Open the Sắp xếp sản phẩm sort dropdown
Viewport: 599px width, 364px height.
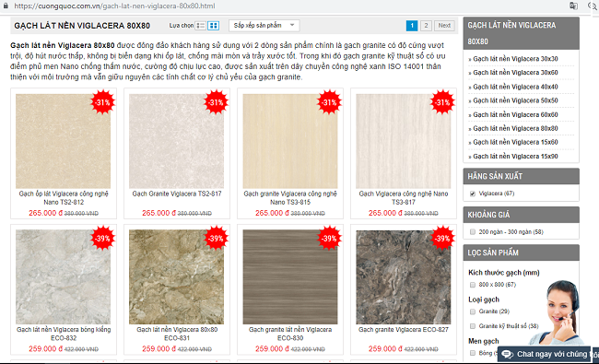[x=264, y=26]
